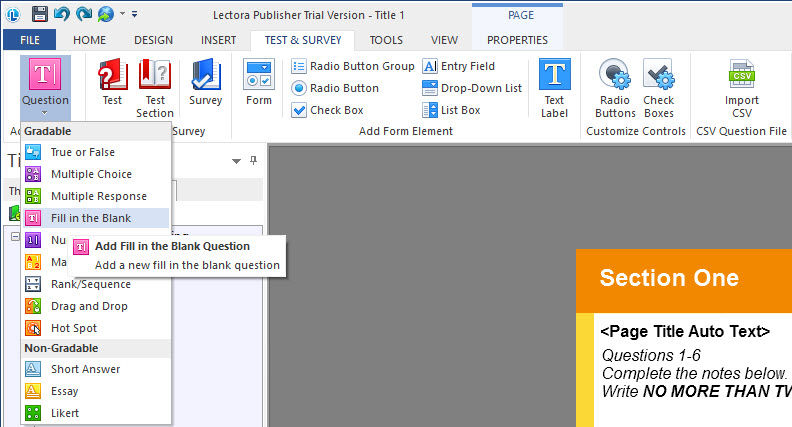Choose Drag and Drop question type

96,306
